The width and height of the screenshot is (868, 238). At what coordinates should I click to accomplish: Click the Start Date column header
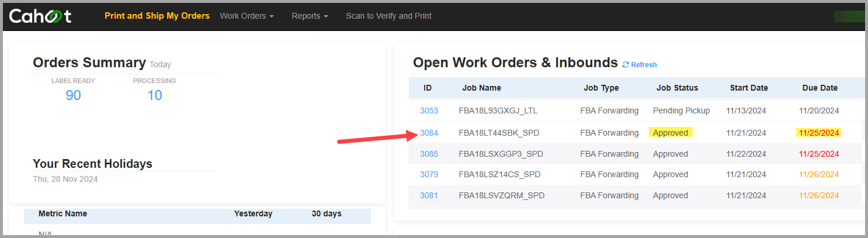749,88
